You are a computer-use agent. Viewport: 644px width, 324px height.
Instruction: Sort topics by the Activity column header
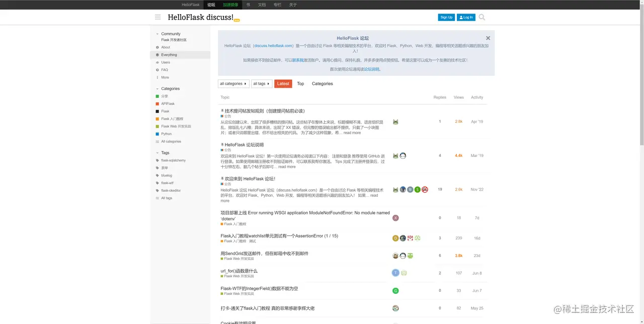click(x=477, y=98)
